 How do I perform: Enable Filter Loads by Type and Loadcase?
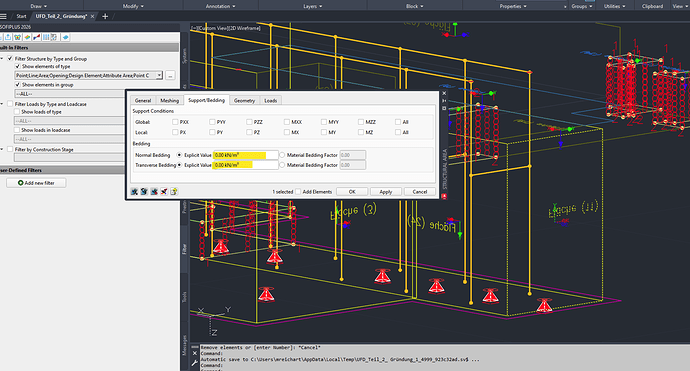pos(10,104)
